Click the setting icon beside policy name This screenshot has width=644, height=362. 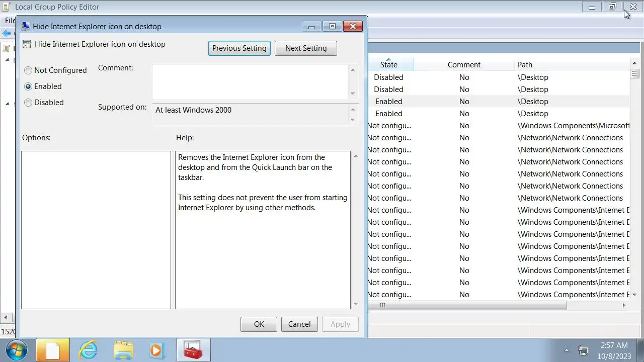click(x=27, y=44)
